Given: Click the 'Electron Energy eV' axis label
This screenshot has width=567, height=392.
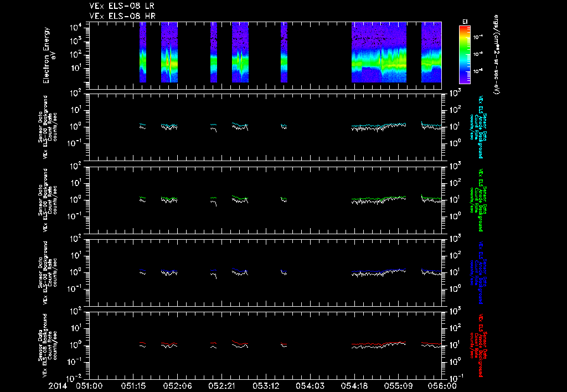Looking at the screenshot, I should pyautogui.click(x=48, y=55).
